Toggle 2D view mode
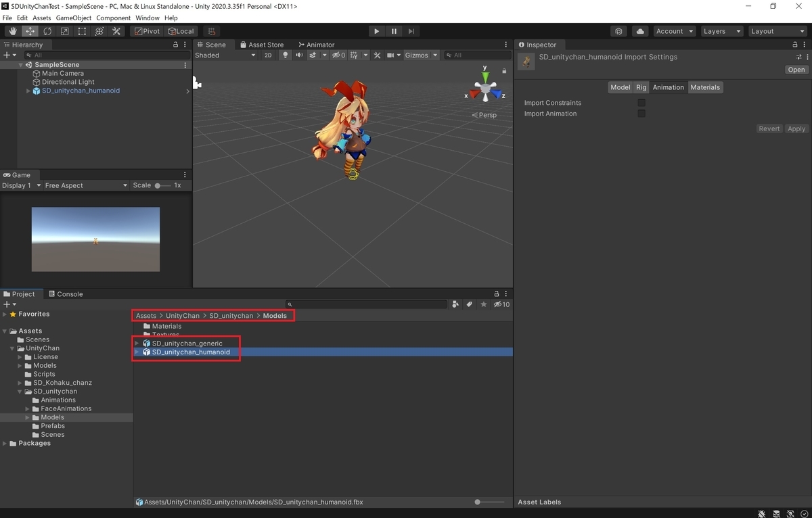The width and height of the screenshot is (812, 518). click(x=268, y=55)
